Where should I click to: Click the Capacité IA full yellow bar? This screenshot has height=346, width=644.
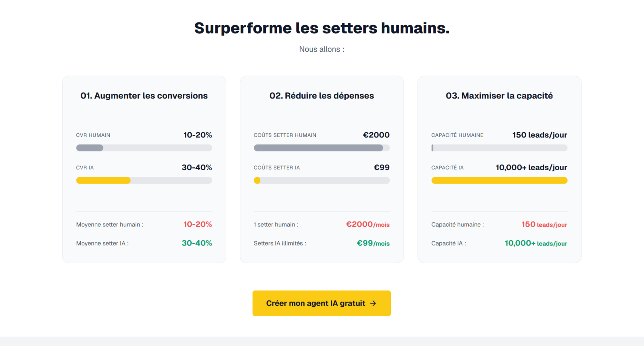pyautogui.click(x=499, y=180)
